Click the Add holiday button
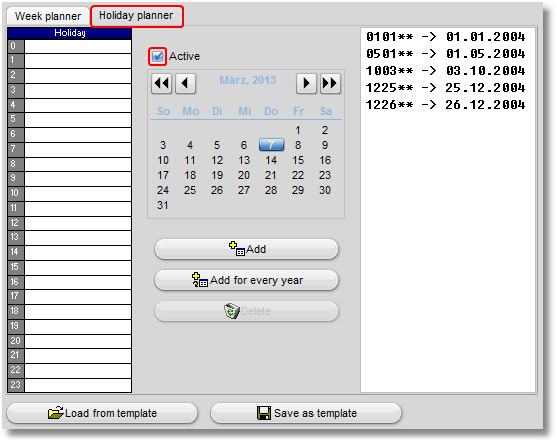 pos(246,249)
